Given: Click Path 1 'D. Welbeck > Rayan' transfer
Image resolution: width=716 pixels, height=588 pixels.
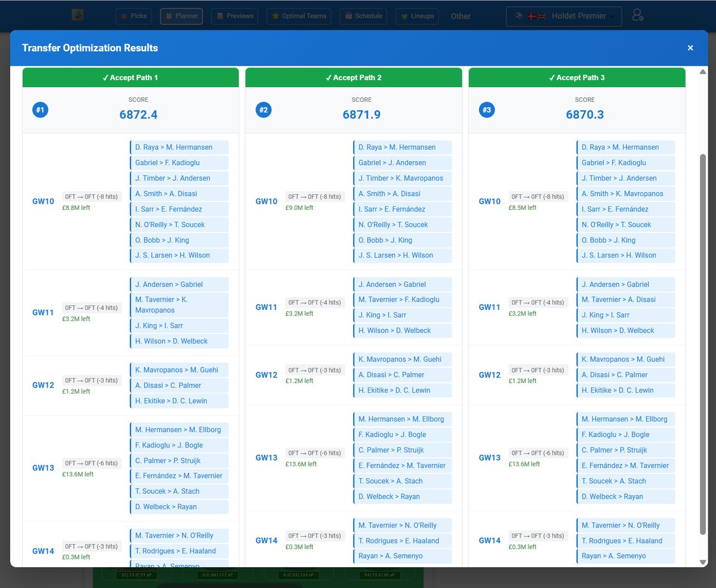Looking at the screenshot, I should pyautogui.click(x=179, y=507).
